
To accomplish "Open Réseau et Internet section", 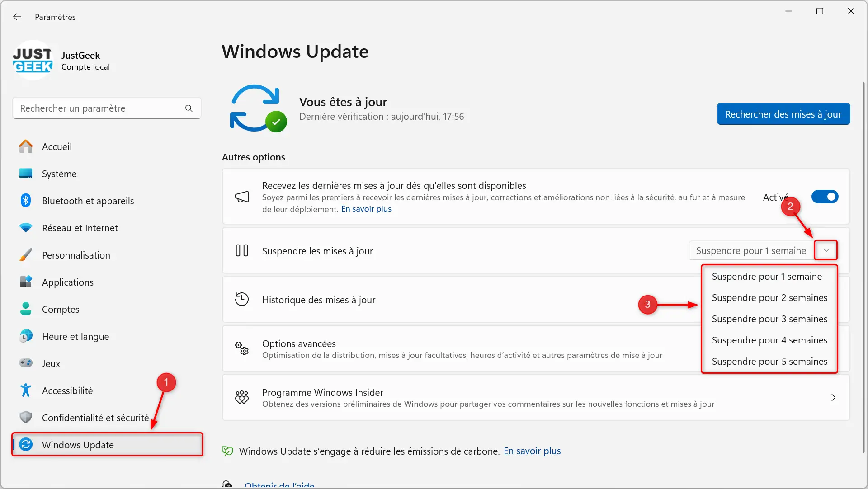I will [x=107, y=228].
